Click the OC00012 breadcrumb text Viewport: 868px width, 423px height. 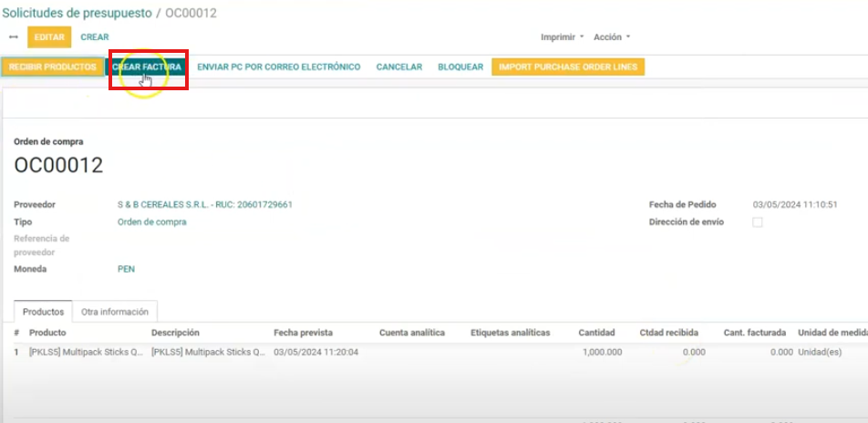click(191, 14)
